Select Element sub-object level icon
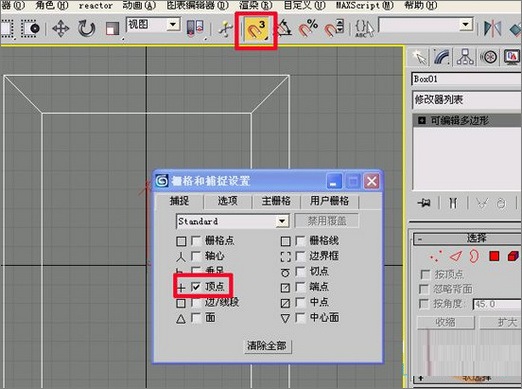Viewport: 522px width, 389px height. click(x=513, y=256)
